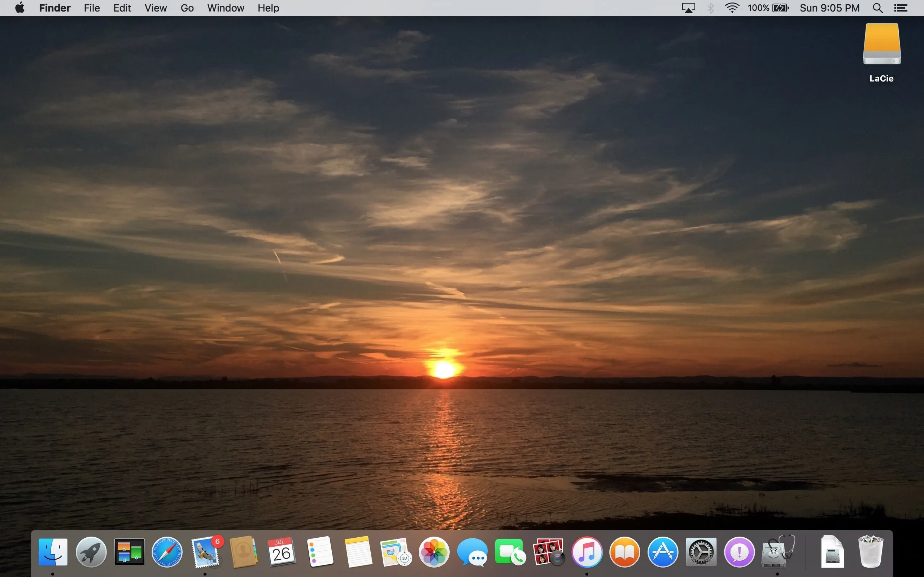Screen dimensions: 924x577
Task: Open the Wi-Fi status menu
Action: pos(732,8)
